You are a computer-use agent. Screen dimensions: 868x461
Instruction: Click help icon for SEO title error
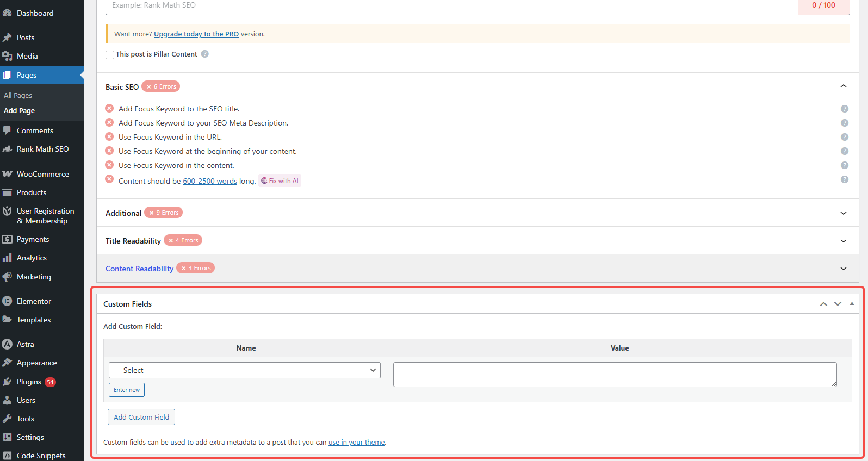click(x=845, y=109)
